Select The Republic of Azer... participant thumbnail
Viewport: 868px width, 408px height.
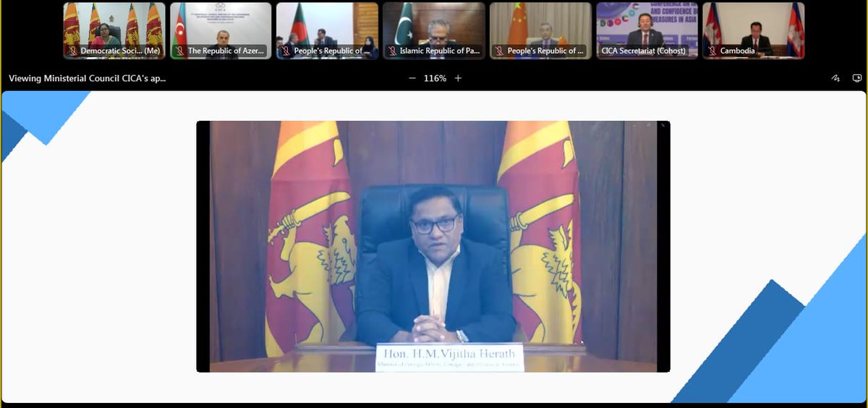coord(221,30)
